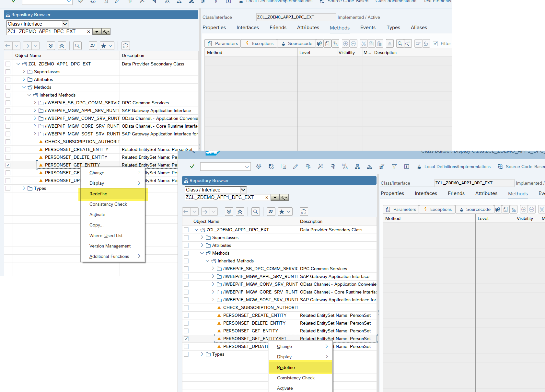545x392 pixels.
Task: Click the display-object glasses icon beside upper class name field
Action: (x=106, y=31)
